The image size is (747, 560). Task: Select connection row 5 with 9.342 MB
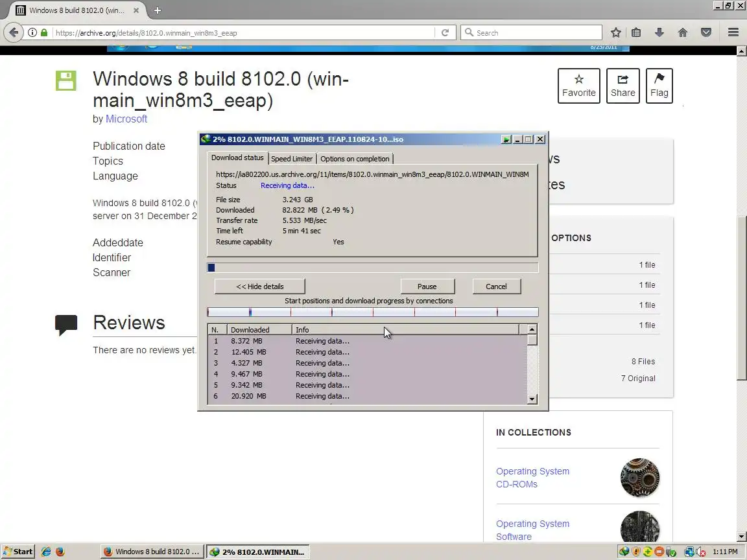click(x=367, y=385)
